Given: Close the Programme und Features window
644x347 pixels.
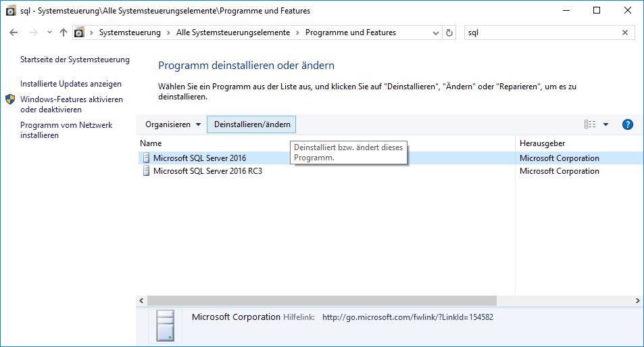Looking at the screenshot, I should (628, 10).
